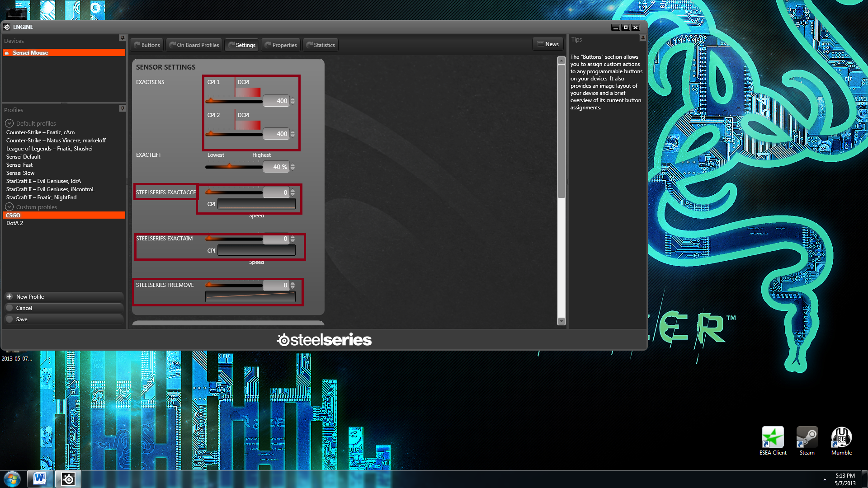
Task: Increase ExactAim with the up arrow
Action: pyautogui.click(x=293, y=236)
